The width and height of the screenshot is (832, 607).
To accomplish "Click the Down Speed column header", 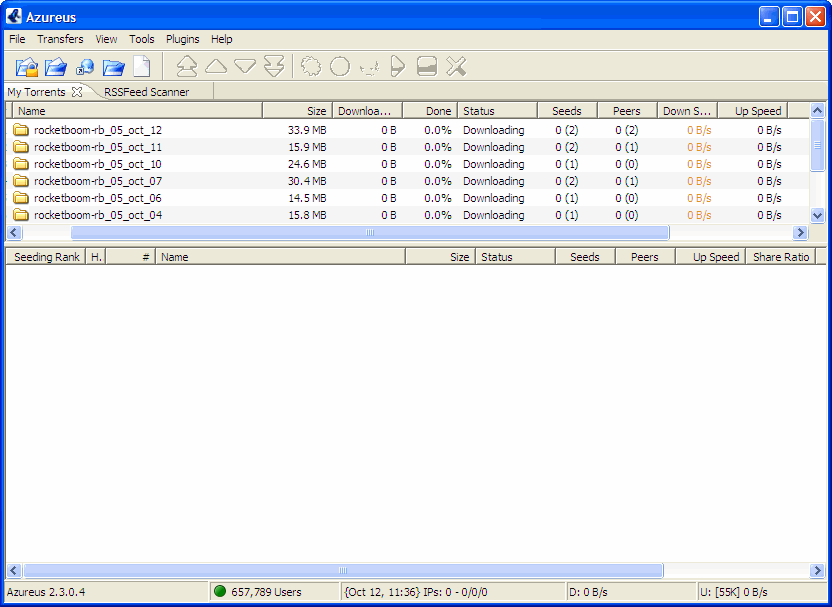I will point(687,111).
